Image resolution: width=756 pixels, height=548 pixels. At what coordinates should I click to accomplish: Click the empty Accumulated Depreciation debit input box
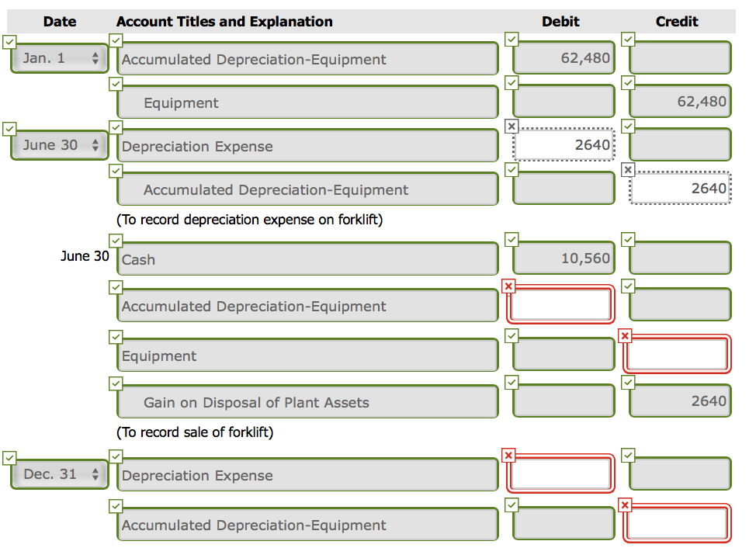coord(560,304)
